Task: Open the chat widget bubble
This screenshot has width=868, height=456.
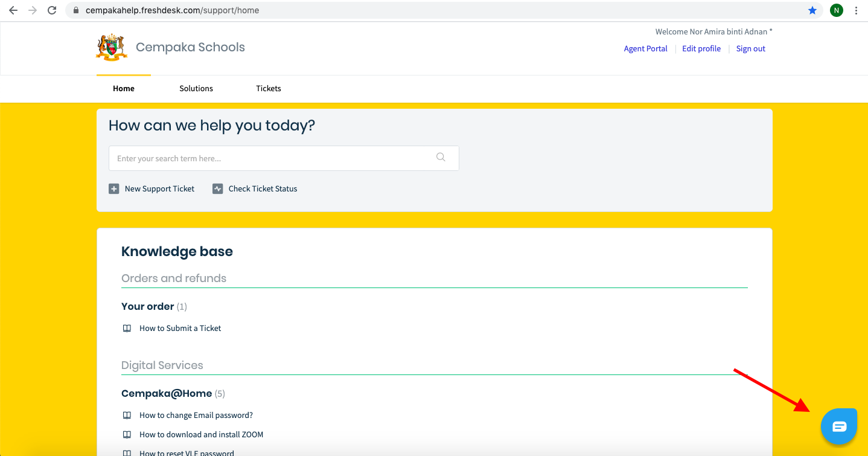Action: (x=839, y=426)
